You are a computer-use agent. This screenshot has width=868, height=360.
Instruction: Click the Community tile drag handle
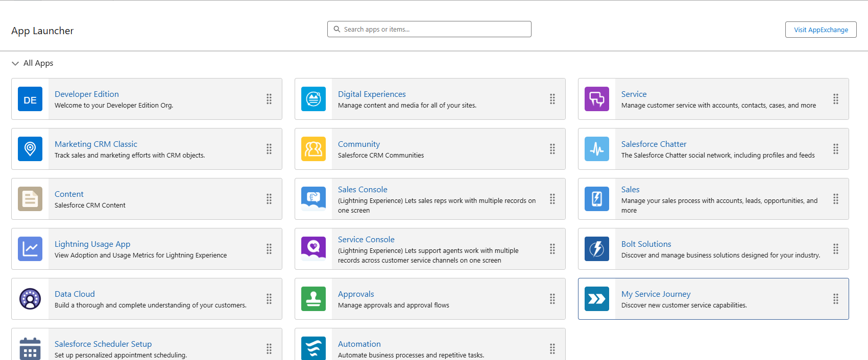pyautogui.click(x=552, y=149)
